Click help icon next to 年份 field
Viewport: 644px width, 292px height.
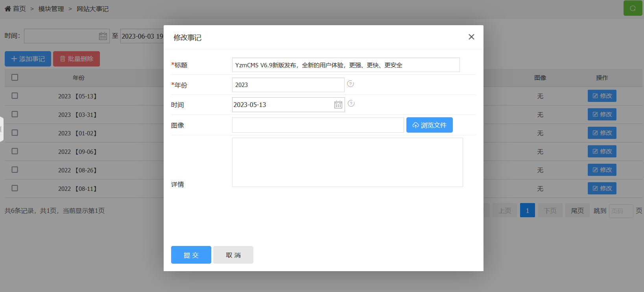[351, 84]
